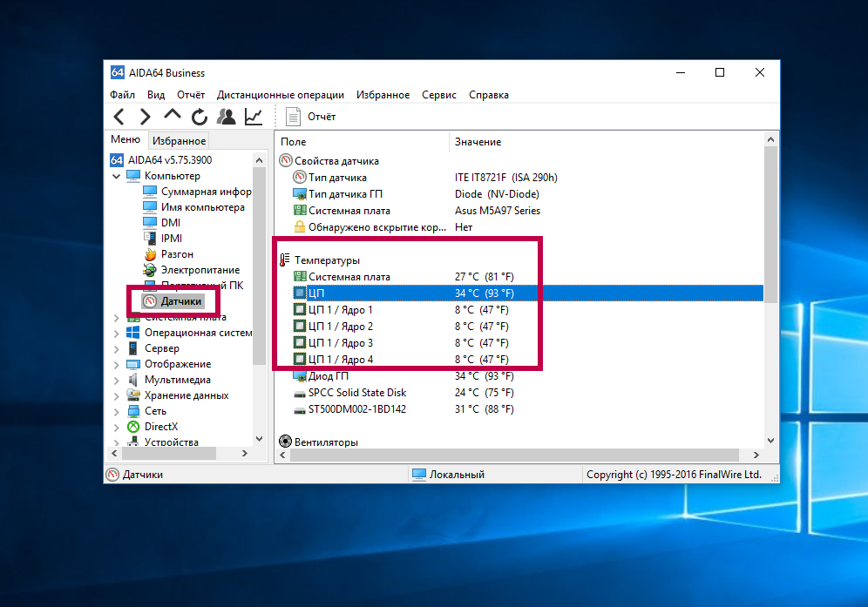The width and height of the screenshot is (868, 607).
Task: Switch to the Избранное tab
Action: [179, 141]
